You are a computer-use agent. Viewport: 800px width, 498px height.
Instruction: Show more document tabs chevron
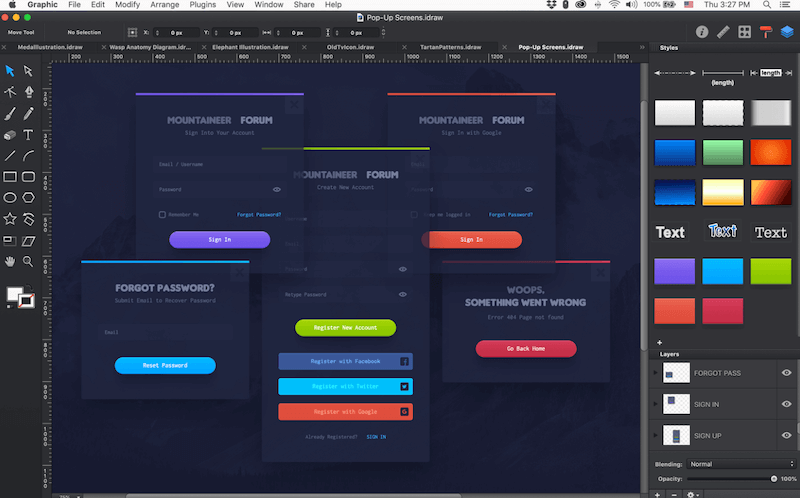coord(642,47)
